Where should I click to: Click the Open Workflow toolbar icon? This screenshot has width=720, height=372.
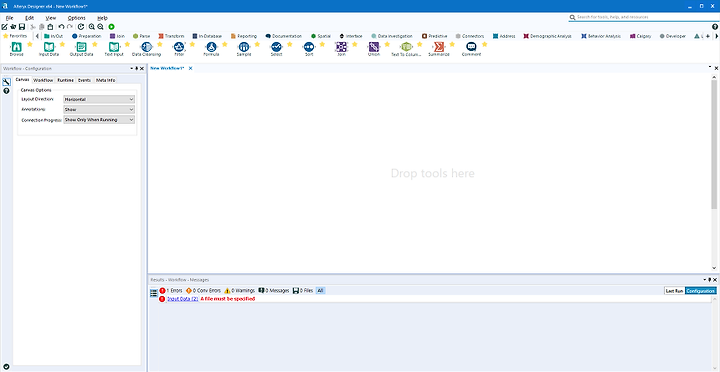click(x=13, y=27)
